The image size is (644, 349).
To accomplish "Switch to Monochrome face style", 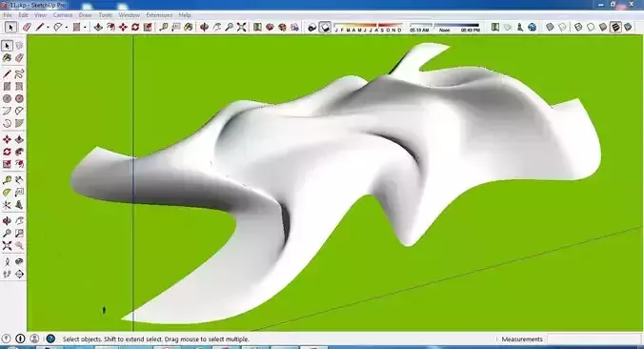I will 628,27.
